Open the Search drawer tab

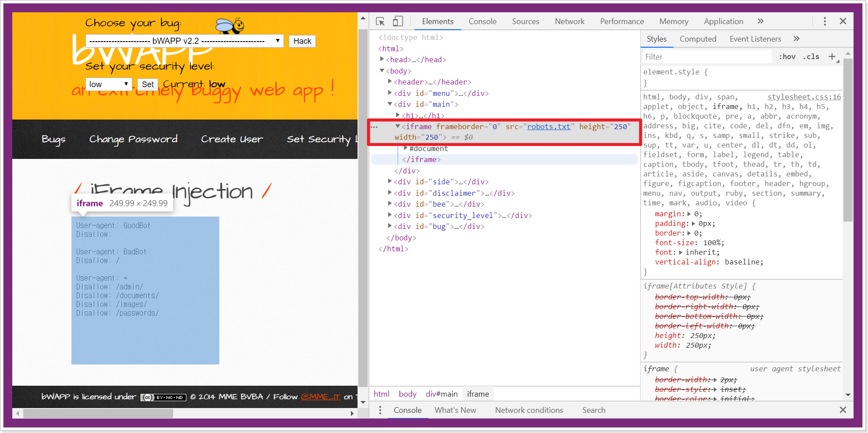point(594,410)
